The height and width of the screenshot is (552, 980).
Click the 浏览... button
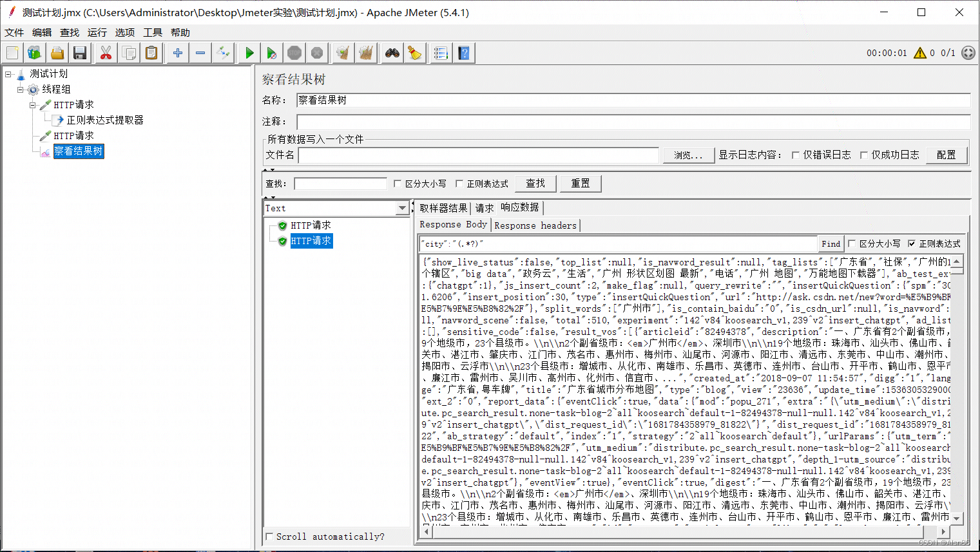tap(689, 155)
